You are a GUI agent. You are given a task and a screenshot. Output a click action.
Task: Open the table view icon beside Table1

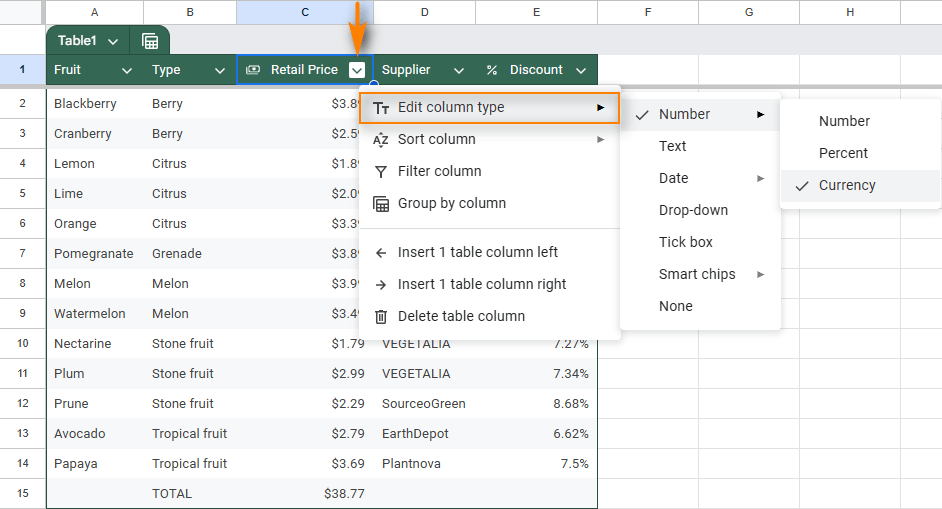(150, 41)
